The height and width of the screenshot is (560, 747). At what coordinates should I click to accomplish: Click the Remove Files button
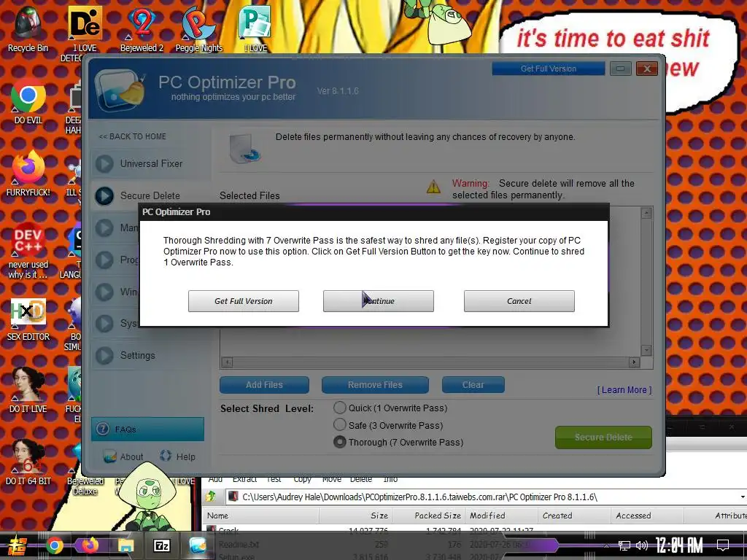point(375,385)
